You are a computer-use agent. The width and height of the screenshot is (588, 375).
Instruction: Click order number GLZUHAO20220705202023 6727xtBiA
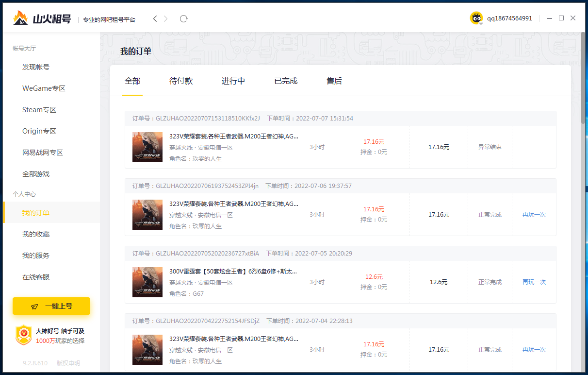pyautogui.click(x=207, y=254)
